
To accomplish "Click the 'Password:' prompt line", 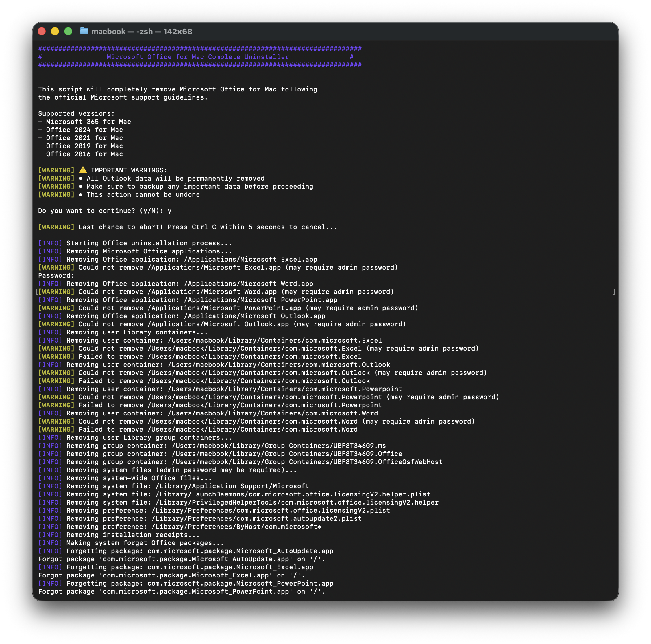I will click(x=56, y=275).
